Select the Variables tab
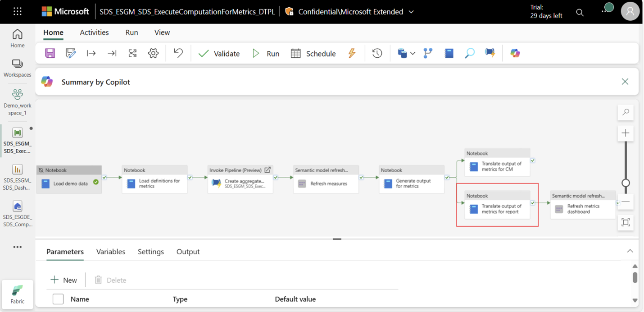The width and height of the screenshot is (644, 312). 111,252
